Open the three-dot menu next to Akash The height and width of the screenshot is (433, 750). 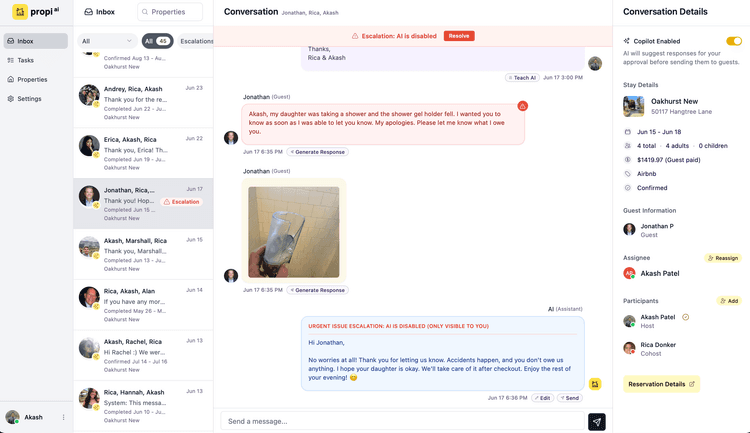pos(63,417)
